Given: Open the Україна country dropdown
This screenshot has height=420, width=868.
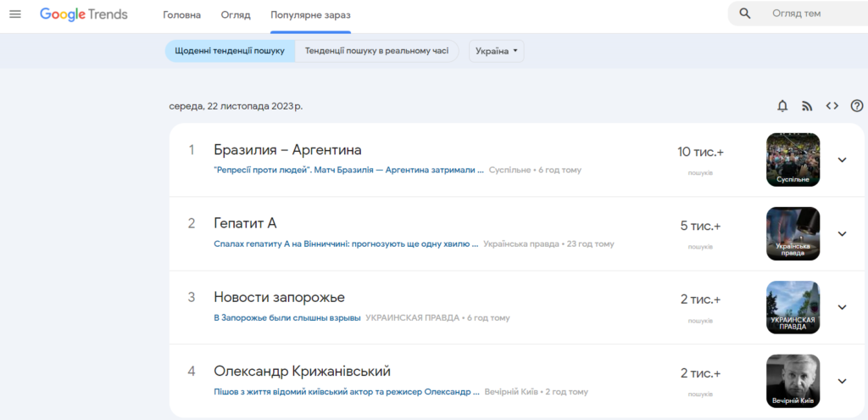Looking at the screenshot, I should [x=497, y=51].
